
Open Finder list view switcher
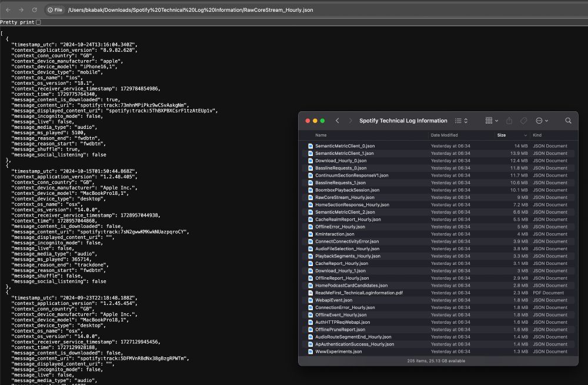[462, 121]
